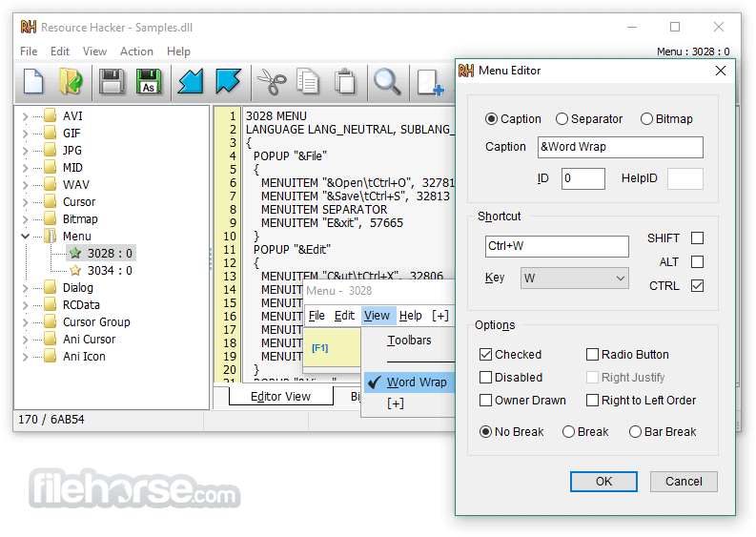Collapse the Menu tree node
The height and width of the screenshot is (537, 756).
[x=26, y=237]
